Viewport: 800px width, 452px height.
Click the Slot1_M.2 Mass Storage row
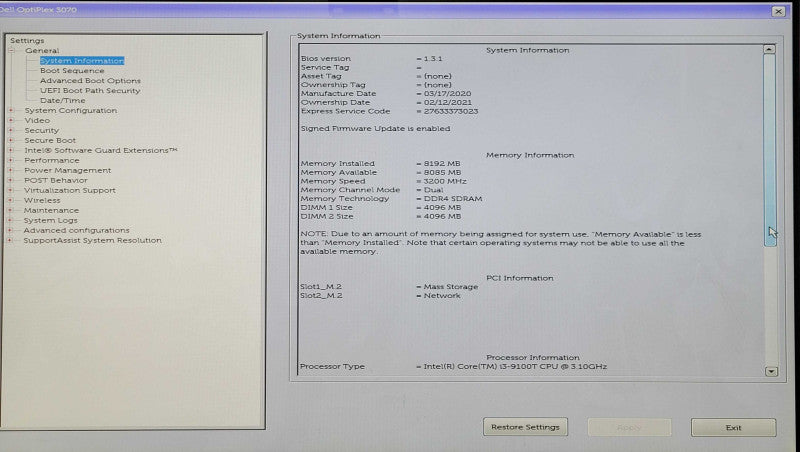click(x=389, y=287)
